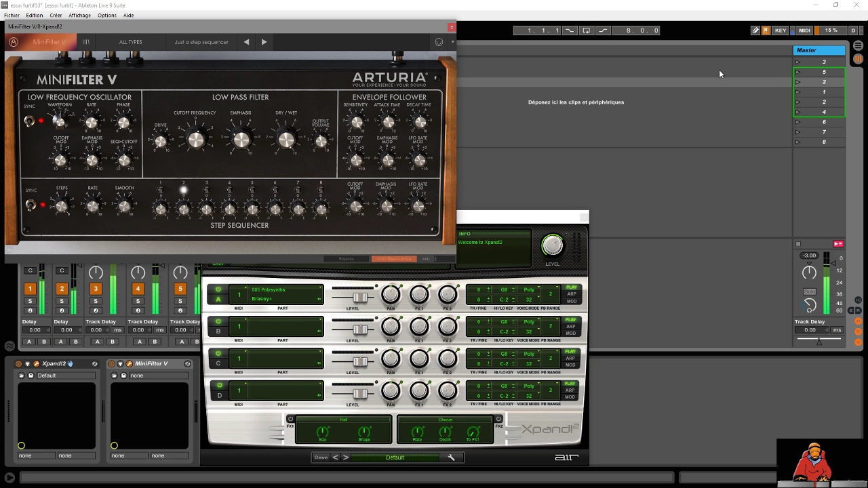Viewport: 868px width, 488px height.
Task: Open the Affichage menu
Action: pyautogui.click(x=79, y=15)
